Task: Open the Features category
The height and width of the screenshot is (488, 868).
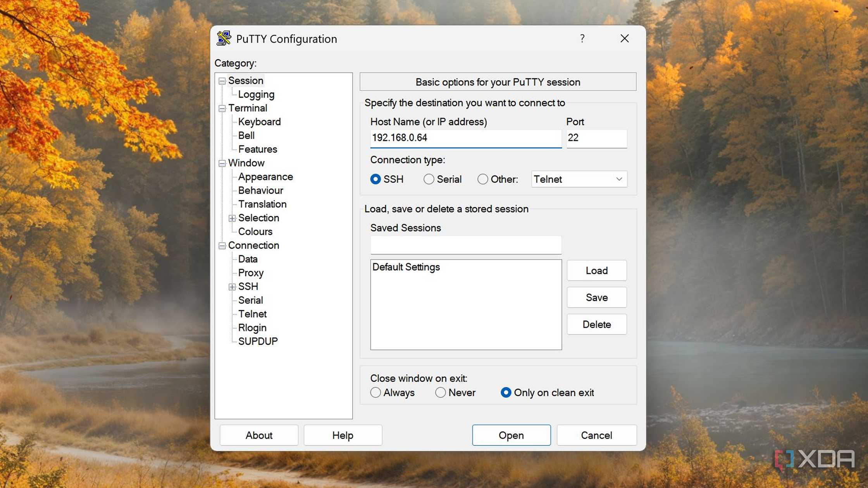Action: pyautogui.click(x=258, y=149)
